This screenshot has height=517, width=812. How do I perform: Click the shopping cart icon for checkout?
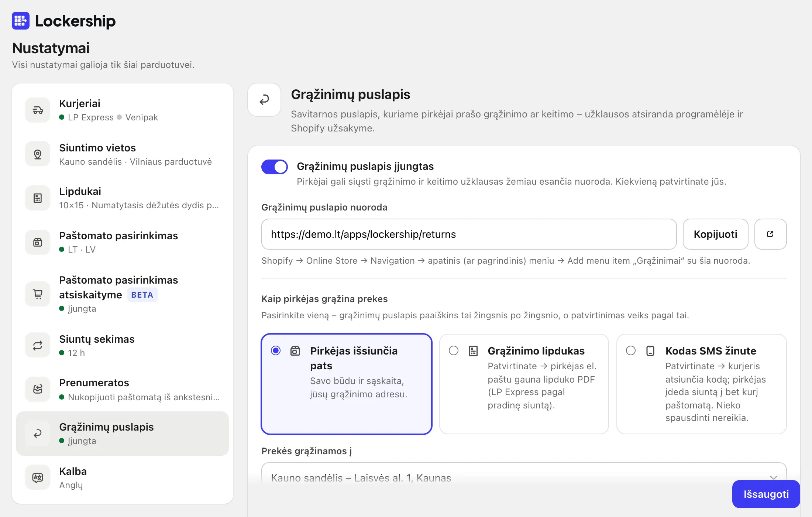click(38, 294)
